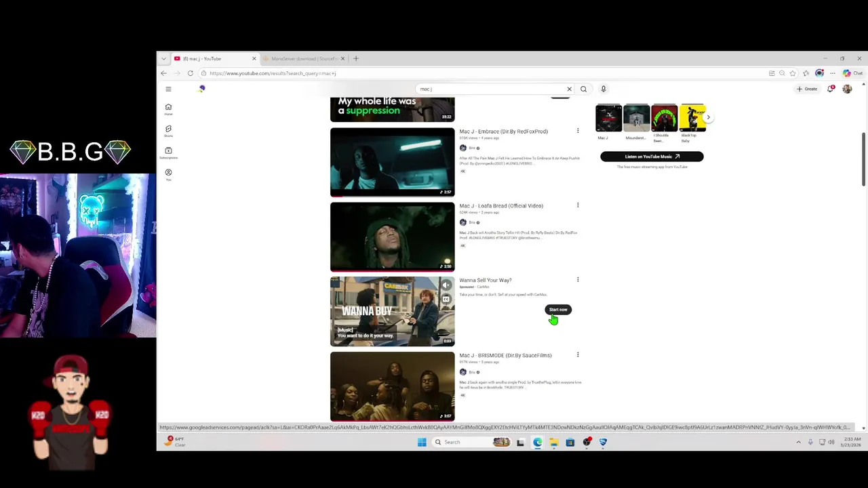This screenshot has height=488, width=868.
Task: Open weather widget showing 64°F
Action: pos(174,442)
